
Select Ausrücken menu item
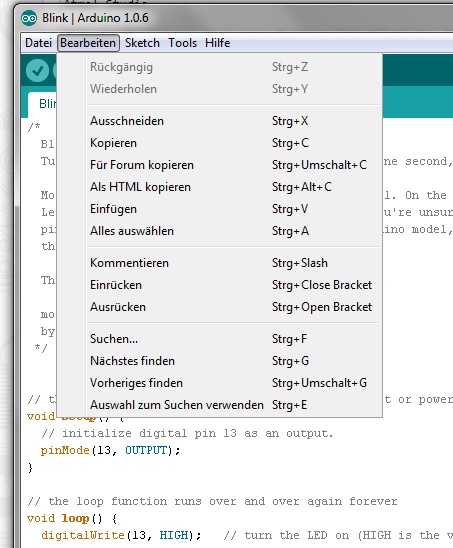click(233, 307)
